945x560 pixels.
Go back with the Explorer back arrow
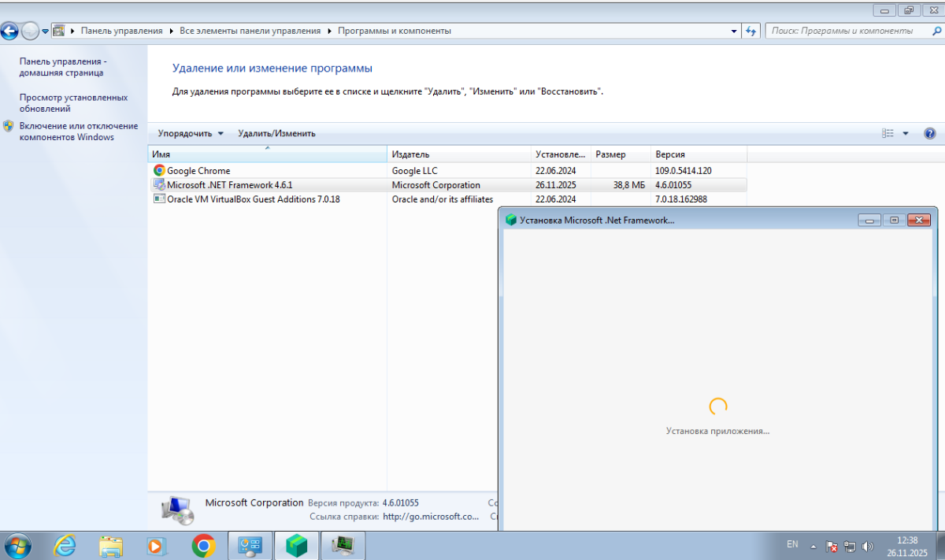[9, 32]
